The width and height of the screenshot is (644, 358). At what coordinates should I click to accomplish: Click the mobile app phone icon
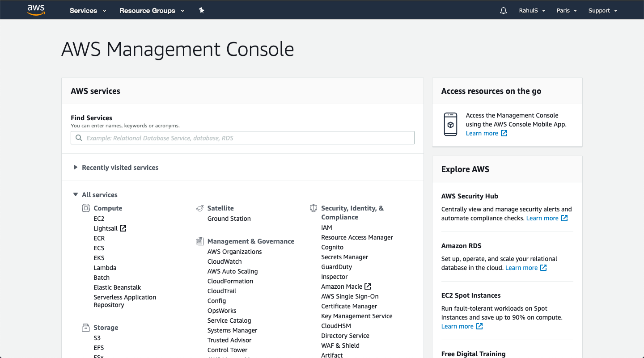(x=450, y=124)
